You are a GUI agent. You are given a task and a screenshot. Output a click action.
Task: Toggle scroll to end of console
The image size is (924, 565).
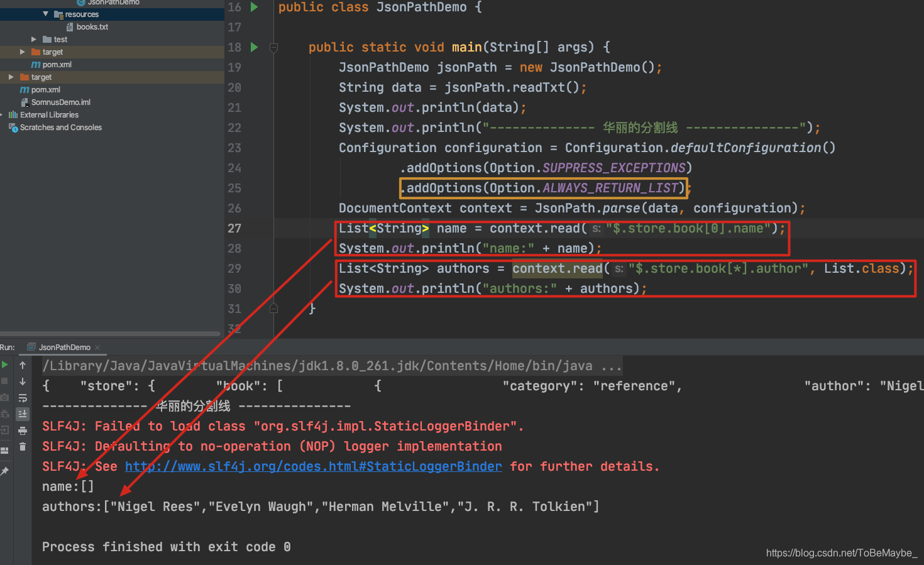tap(23, 414)
